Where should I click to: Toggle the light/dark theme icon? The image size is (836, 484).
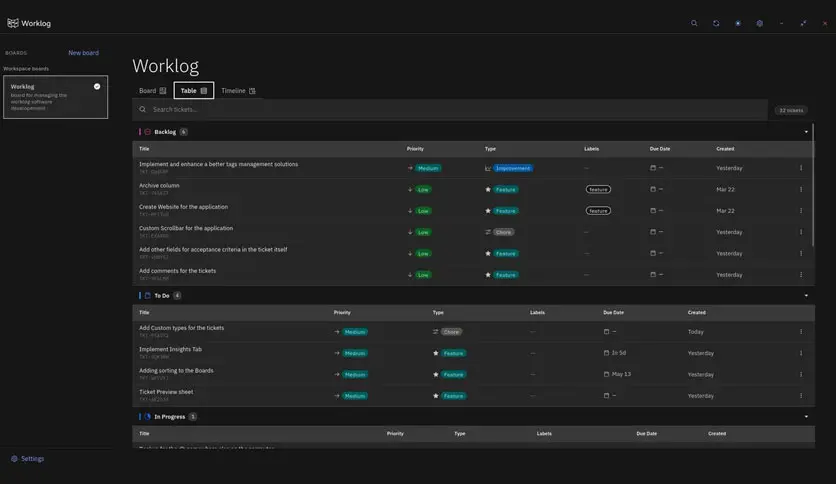tap(738, 23)
